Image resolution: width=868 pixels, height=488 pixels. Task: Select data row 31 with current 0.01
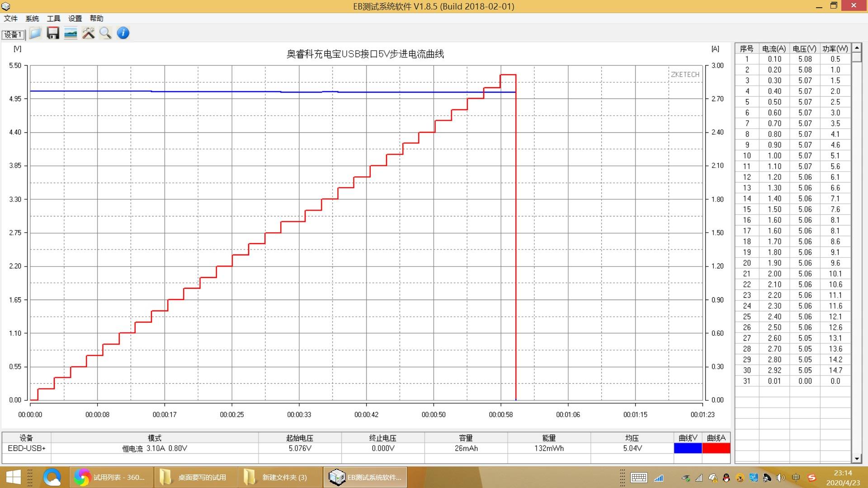793,381
